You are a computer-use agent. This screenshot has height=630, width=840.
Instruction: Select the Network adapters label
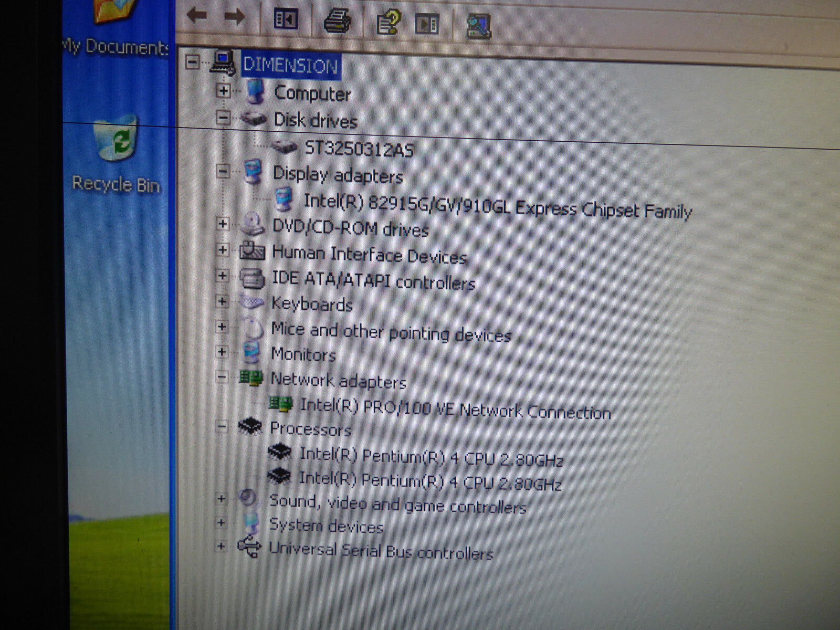339,381
